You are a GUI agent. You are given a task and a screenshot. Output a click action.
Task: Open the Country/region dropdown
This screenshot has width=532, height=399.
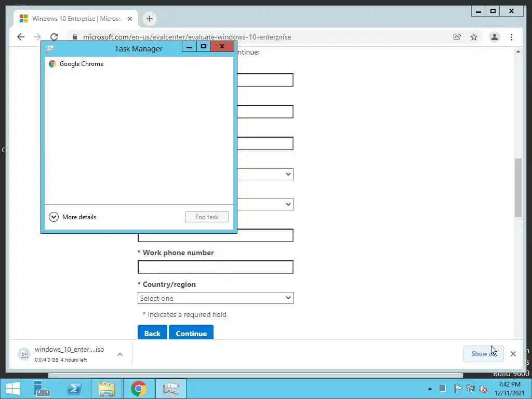(216, 298)
